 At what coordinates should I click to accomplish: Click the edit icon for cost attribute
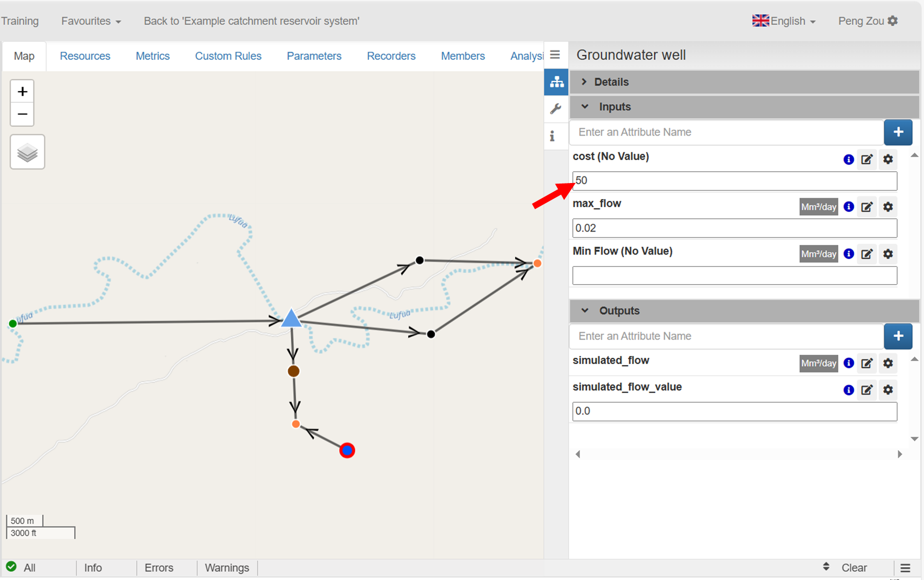coord(867,159)
